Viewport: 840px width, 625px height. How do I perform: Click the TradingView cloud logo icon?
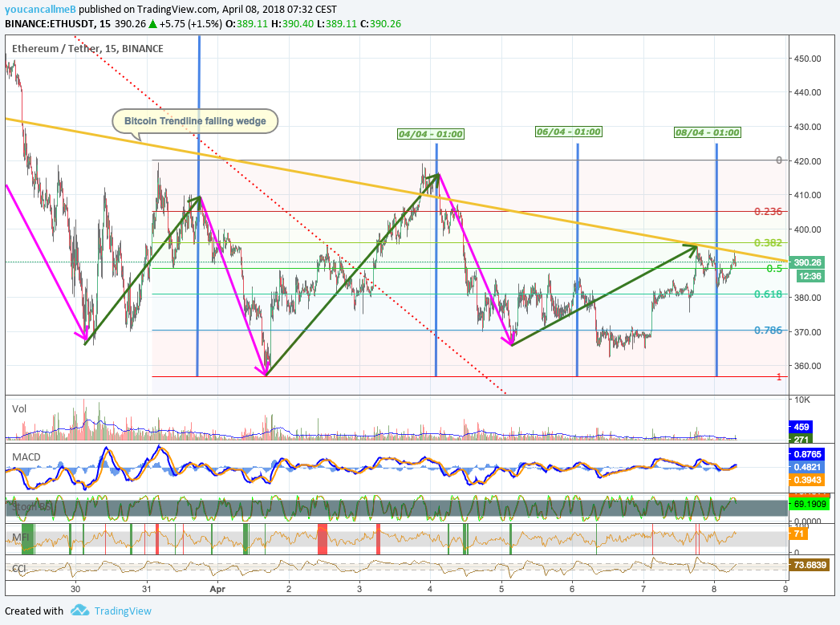79,610
